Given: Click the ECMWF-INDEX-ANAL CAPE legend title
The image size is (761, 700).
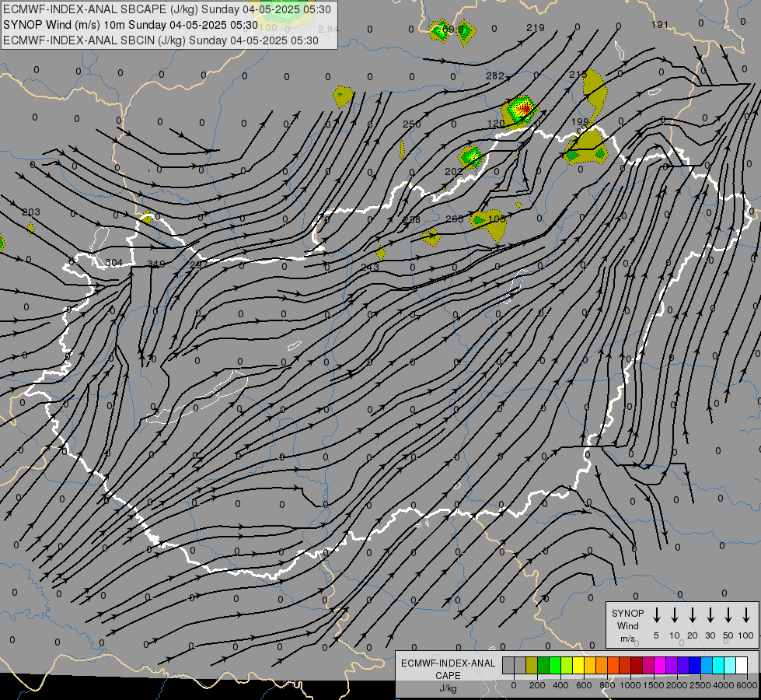Looking at the screenshot, I should (448, 669).
